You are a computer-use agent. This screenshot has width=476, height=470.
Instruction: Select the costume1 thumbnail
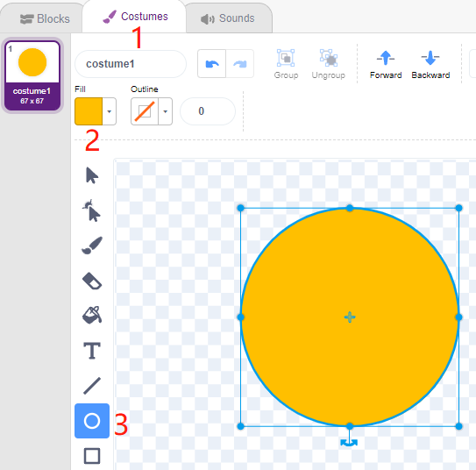[32, 75]
